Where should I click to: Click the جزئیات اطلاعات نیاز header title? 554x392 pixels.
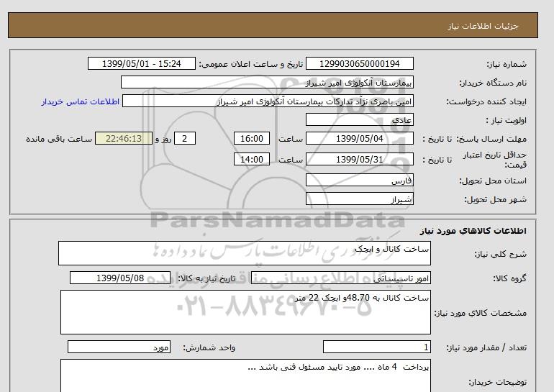(483, 26)
